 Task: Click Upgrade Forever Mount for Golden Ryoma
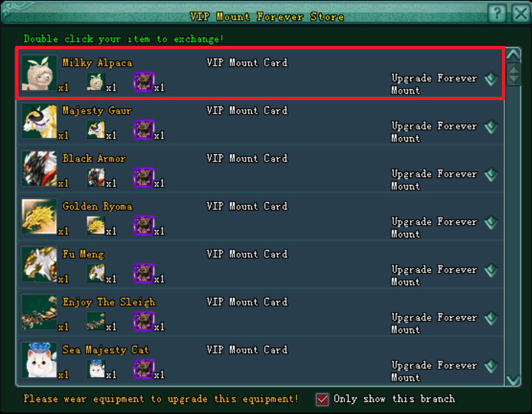[434, 228]
